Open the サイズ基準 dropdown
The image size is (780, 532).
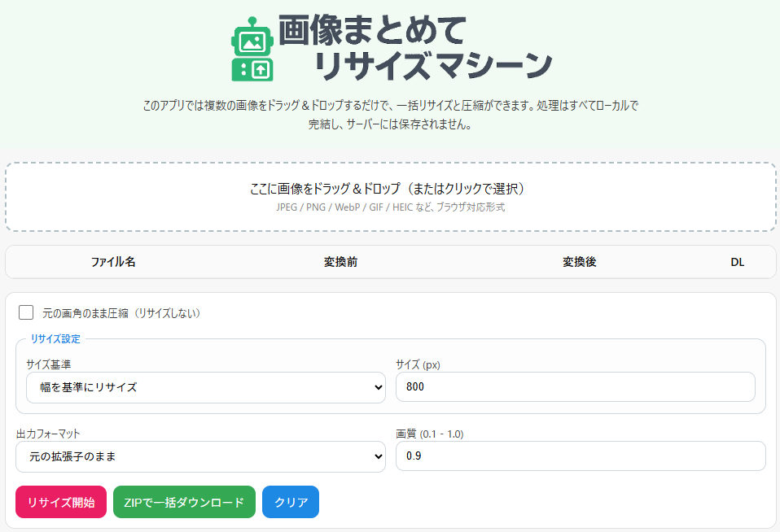tap(205, 387)
